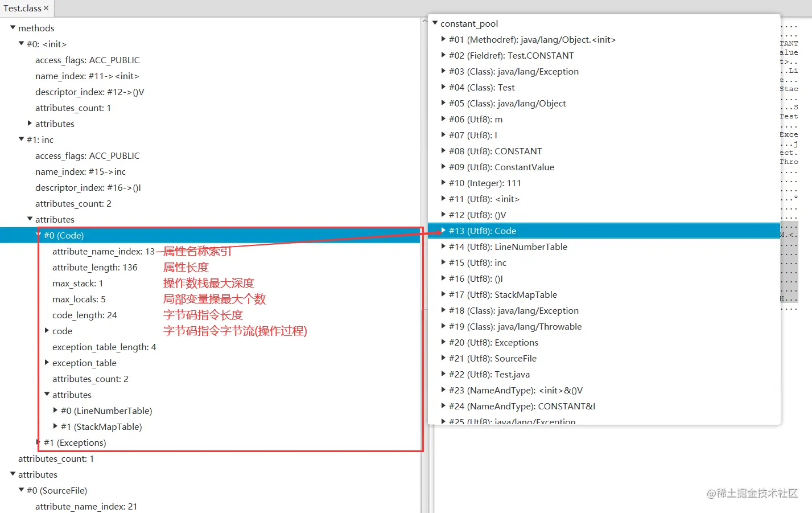Select the #0 (Code) attribute row

(x=210, y=235)
